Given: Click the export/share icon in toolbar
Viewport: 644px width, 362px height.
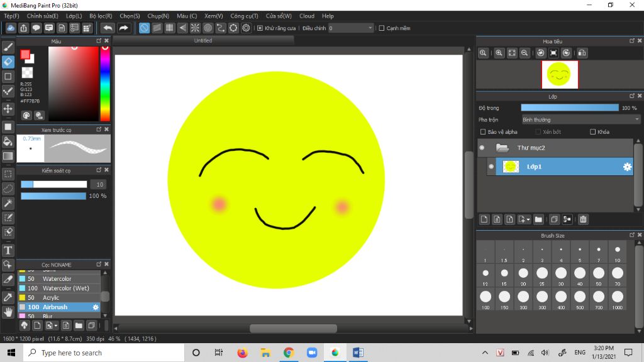Looking at the screenshot, I should click(x=23, y=28).
